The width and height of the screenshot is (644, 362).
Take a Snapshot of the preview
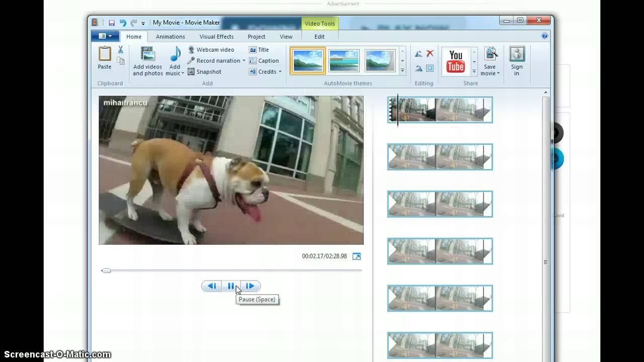204,72
